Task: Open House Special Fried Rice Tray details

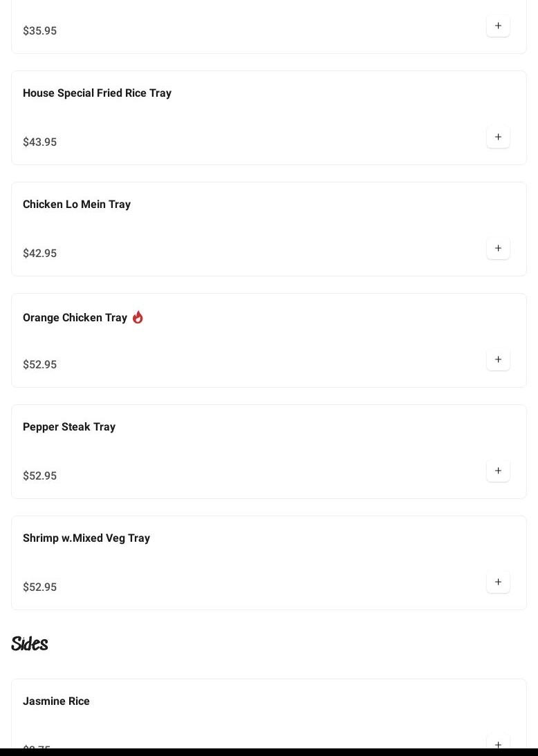Action: [97, 93]
